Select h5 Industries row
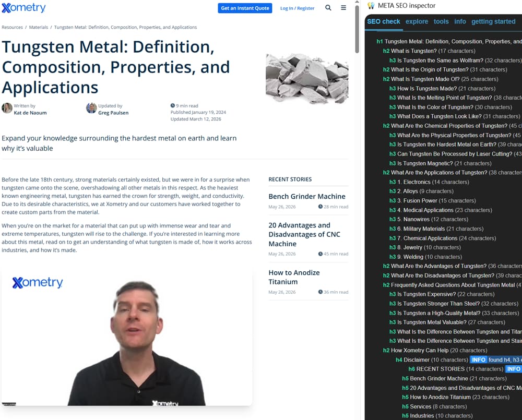 click(x=437, y=416)
